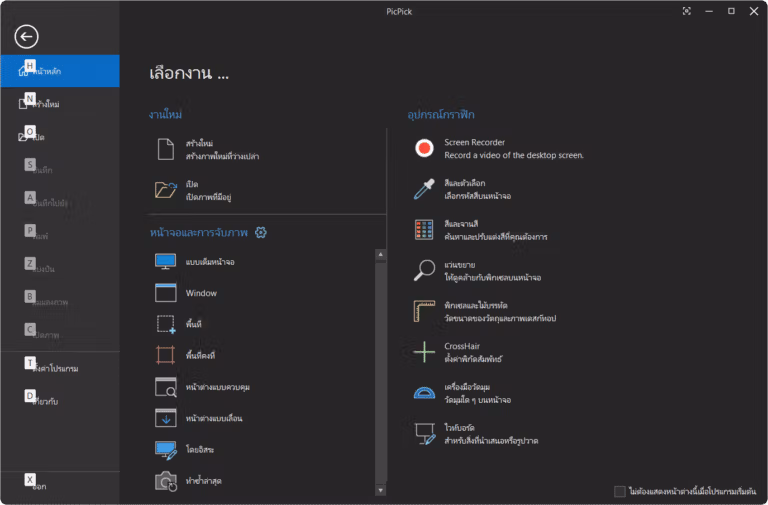768x505 pixels.
Task: Capture full screen using monitor icon
Action: (166, 262)
